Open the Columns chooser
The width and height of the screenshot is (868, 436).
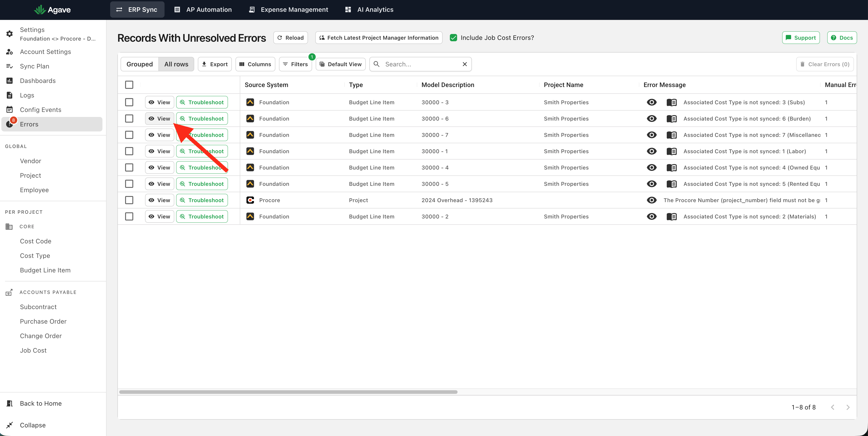pyautogui.click(x=255, y=64)
